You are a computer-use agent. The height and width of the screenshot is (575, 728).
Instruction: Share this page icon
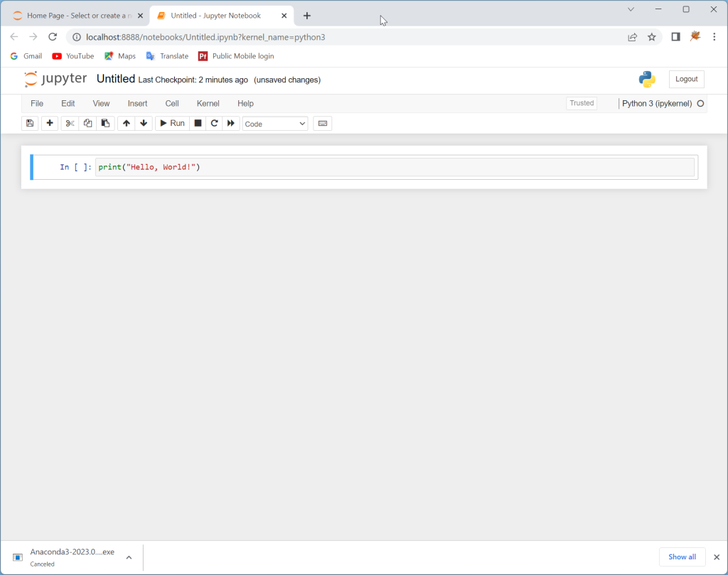click(632, 37)
